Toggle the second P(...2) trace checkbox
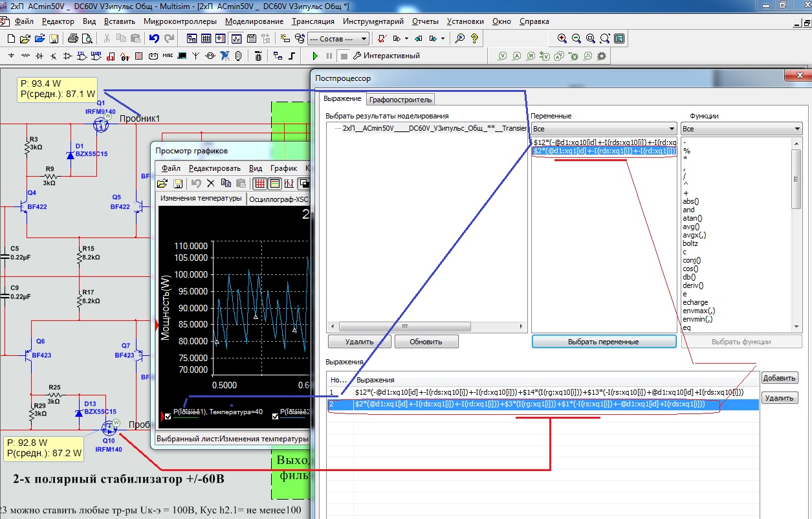 pyautogui.click(x=275, y=416)
